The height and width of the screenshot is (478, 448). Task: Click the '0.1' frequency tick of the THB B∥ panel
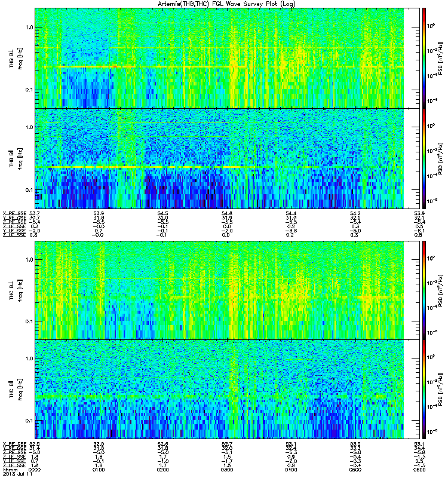[29, 190]
